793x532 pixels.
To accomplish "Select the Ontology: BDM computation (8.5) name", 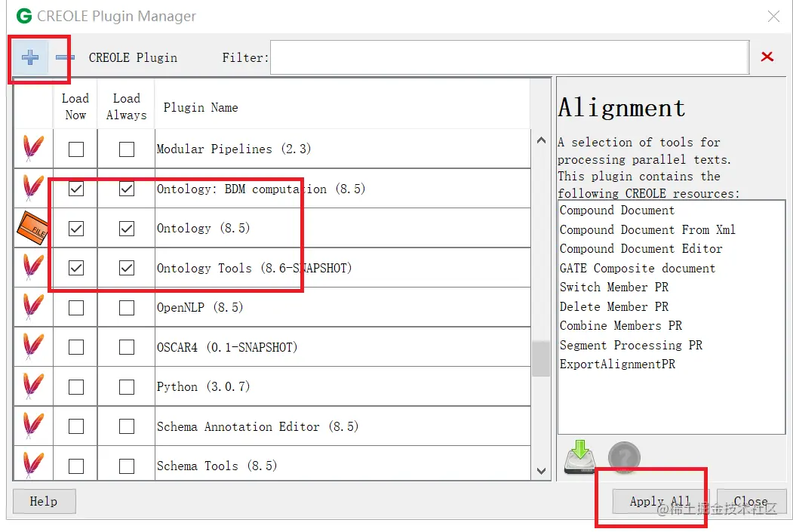I will coord(261,189).
